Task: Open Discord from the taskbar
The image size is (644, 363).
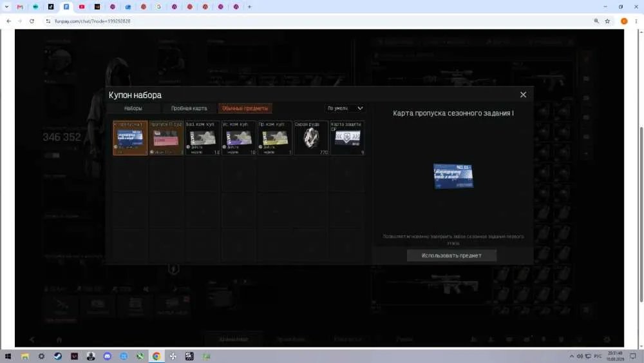Action: [107, 357]
